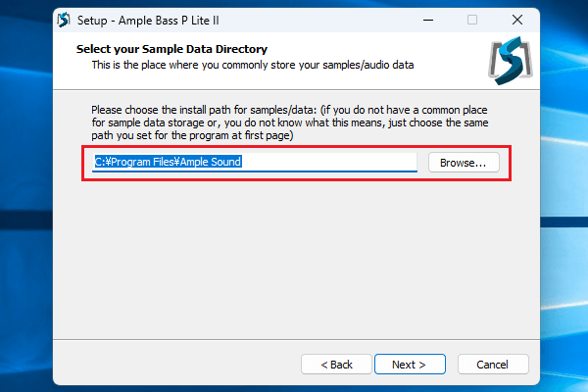
Task: Click the greyed-out maximize button
Action: click(472, 20)
